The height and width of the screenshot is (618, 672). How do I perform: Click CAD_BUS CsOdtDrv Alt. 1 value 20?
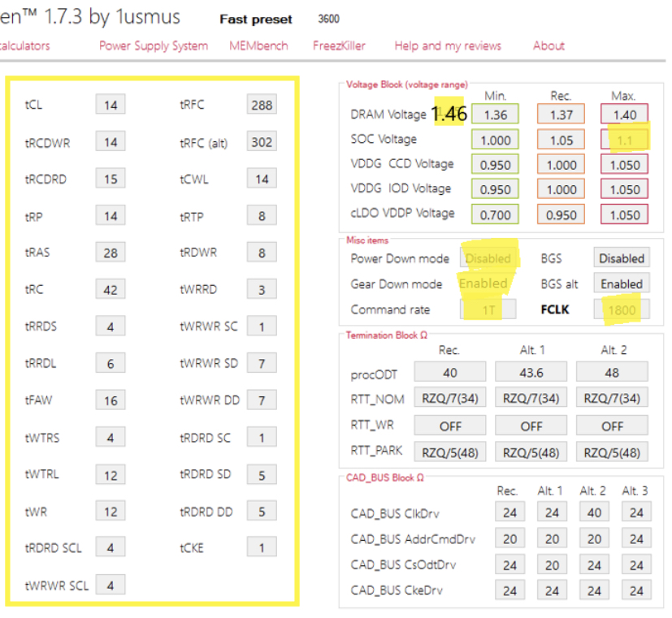click(x=552, y=564)
